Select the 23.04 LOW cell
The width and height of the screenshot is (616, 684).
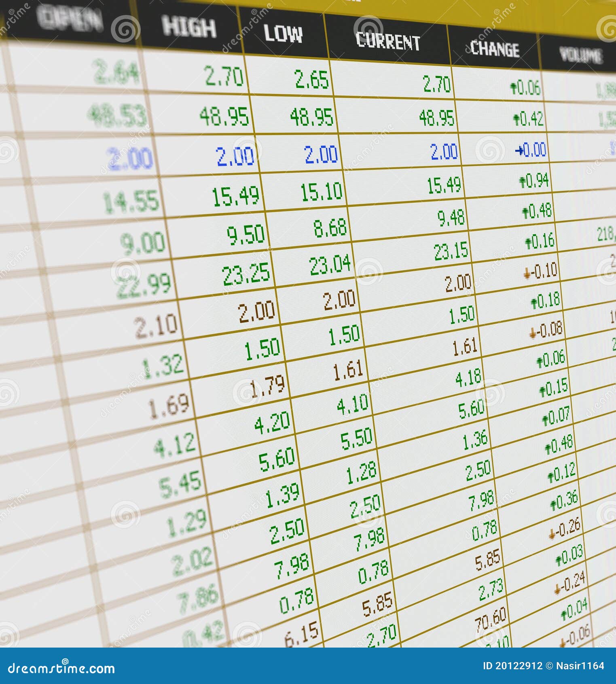click(x=330, y=266)
